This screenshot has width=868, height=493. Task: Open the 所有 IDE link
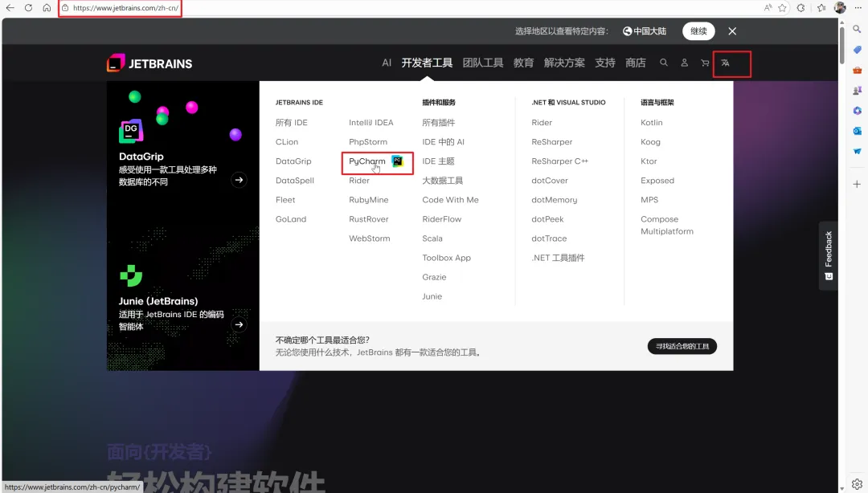[x=291, y=122]
